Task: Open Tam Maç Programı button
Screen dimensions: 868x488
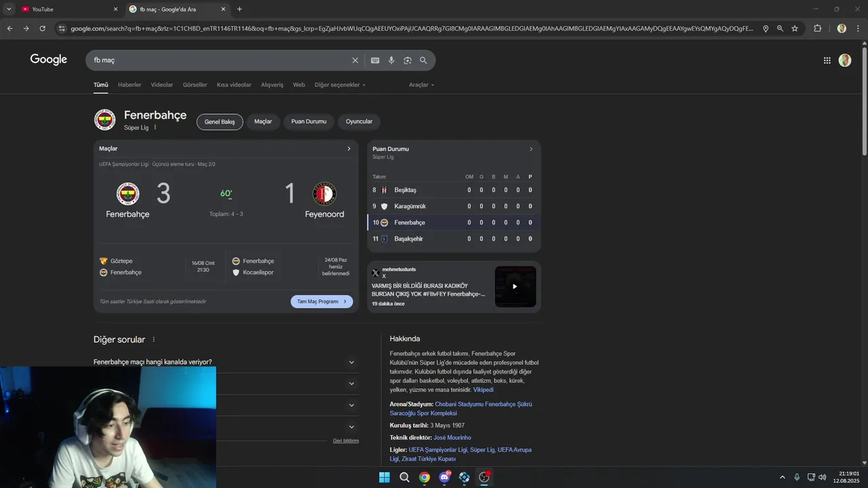Action: [322, 302]
